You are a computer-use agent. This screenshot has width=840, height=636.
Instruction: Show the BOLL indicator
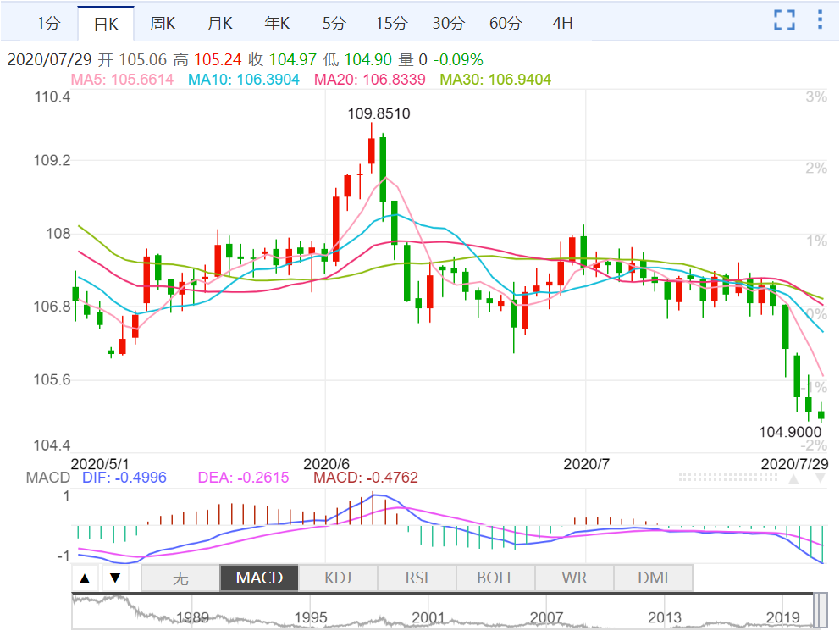click(495, 578)
